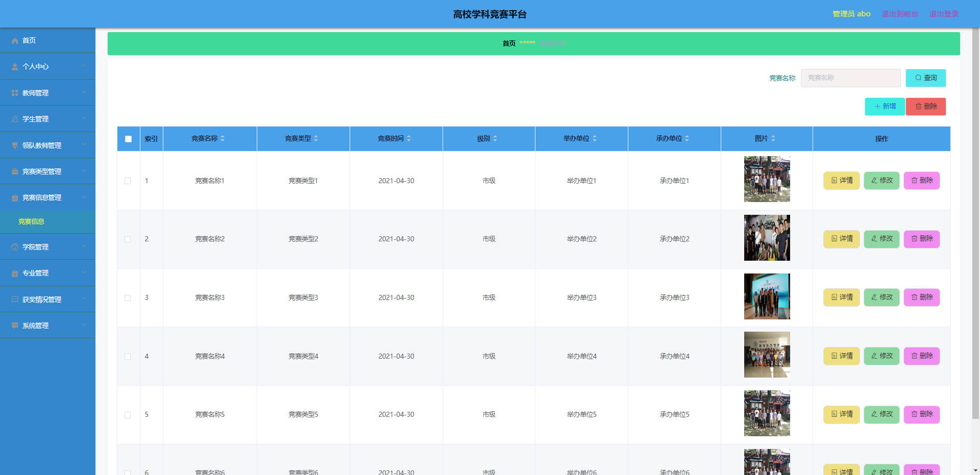The image size is (980, 475).
Task: Click cell 竞赛类型3
Action: click(303, 298)
